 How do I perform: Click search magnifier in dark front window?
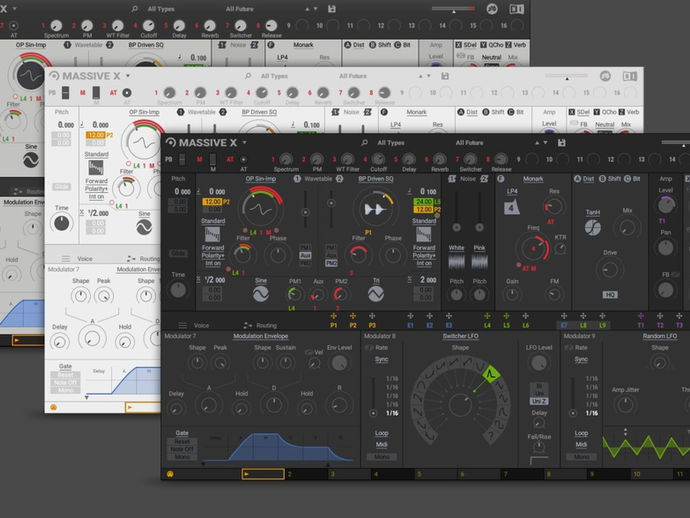pyautogui.click(x=364, y=143)
